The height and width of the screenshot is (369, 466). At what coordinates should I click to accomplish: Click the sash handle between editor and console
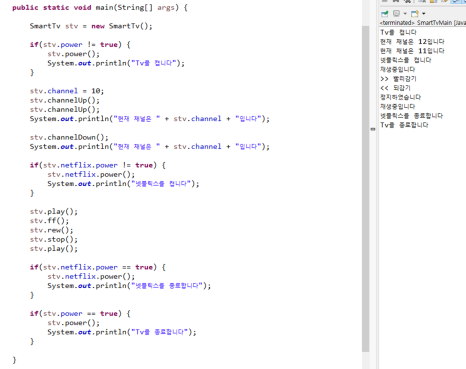click(x=373, y=129)
